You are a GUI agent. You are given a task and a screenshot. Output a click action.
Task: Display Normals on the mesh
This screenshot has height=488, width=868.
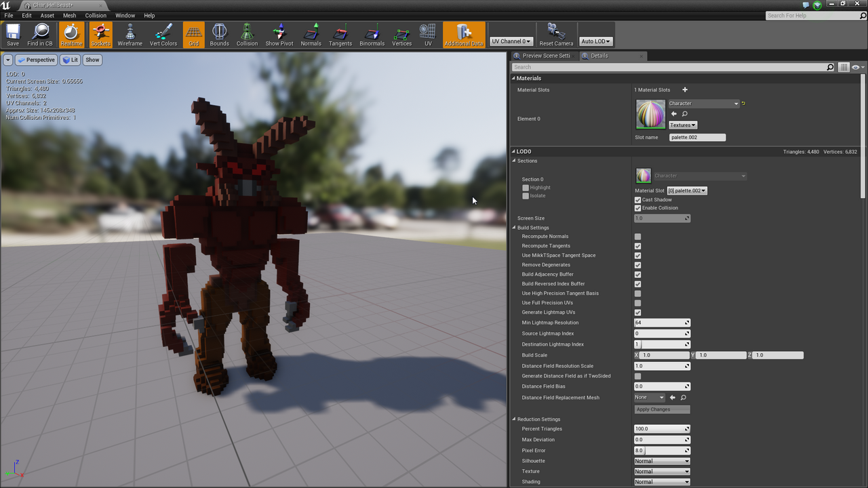[311, 35]
